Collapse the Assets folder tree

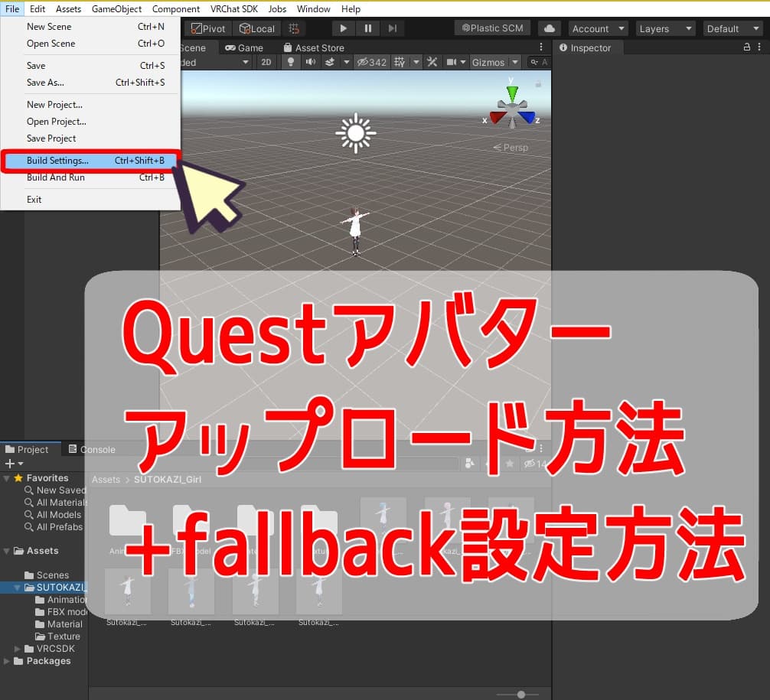point(6,551)
